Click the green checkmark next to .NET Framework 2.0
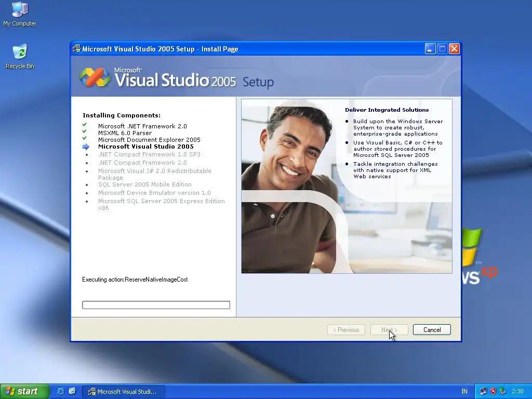The image size is (532, 399). pos(85,125)
